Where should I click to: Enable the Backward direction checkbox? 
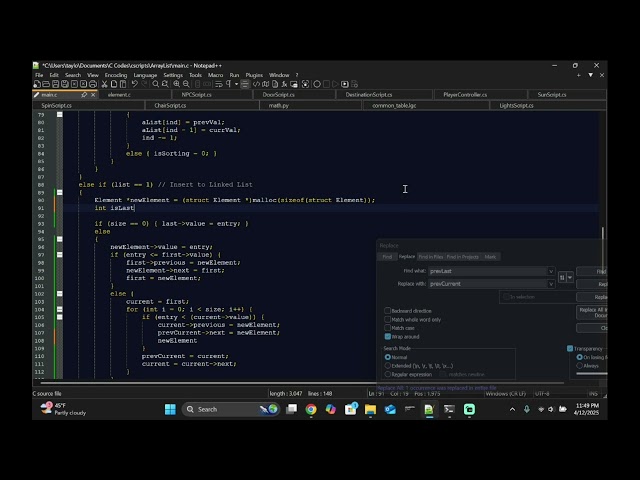[x=387, y=311]
